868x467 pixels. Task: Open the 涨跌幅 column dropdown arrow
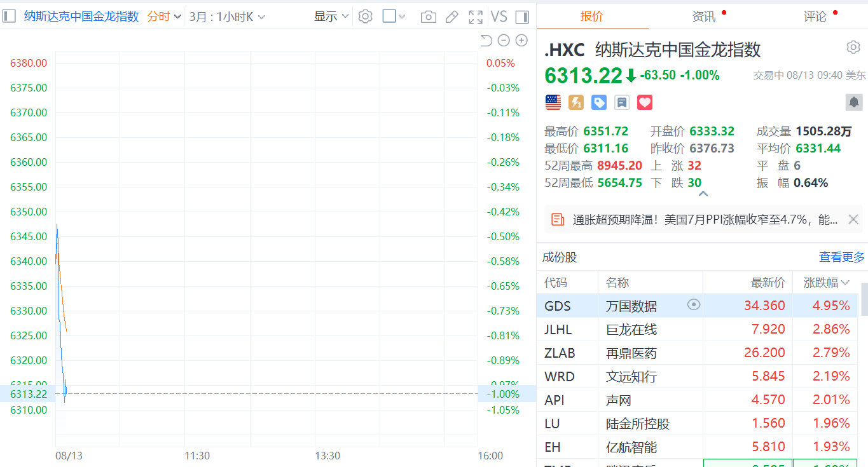845,283
